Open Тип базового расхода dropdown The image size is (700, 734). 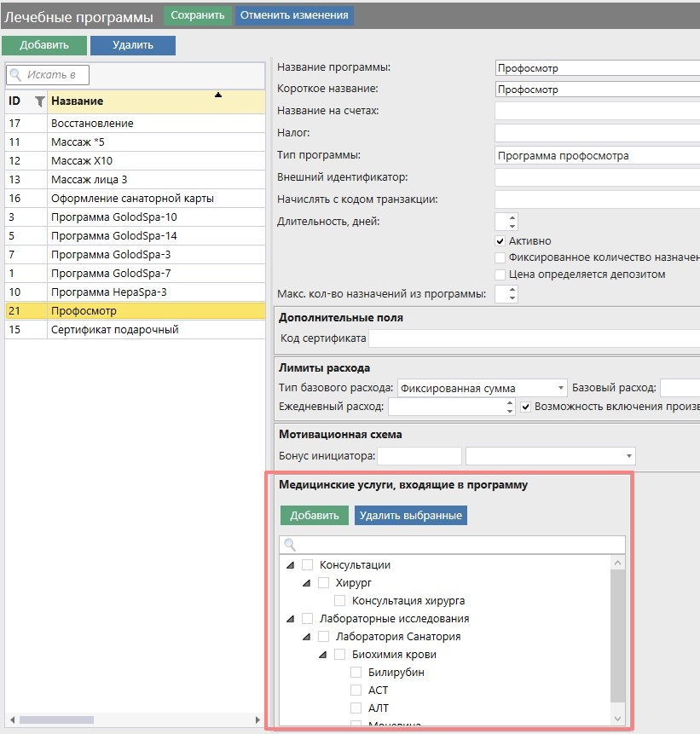pyautogui.click(x=560, y=388)
